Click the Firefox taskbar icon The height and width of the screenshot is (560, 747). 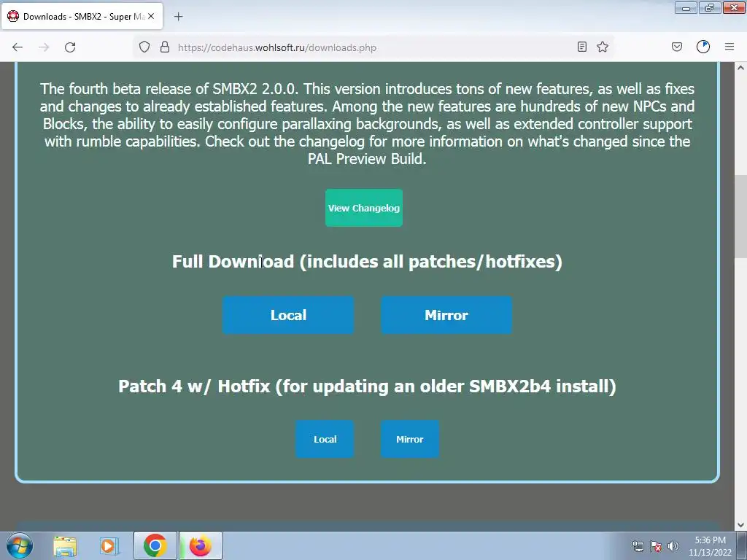pyautogui.click(x=201, y=545)
